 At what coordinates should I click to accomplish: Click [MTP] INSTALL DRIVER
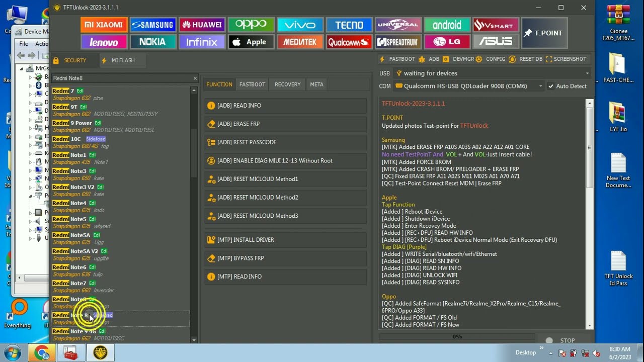point(286,240)
